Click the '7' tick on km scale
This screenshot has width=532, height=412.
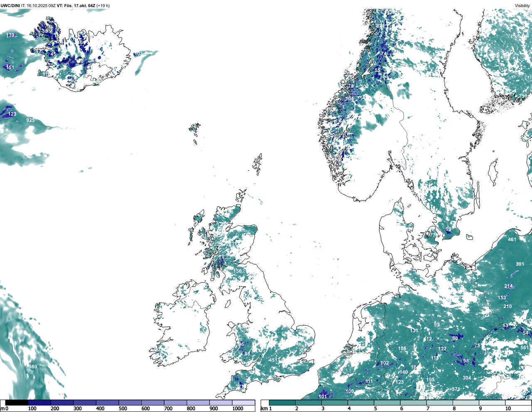pyautogui.click(x=428, y=409)
